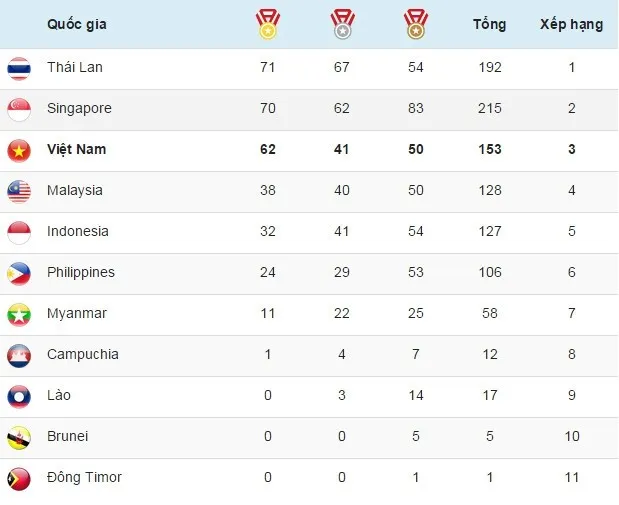Click the Singapore flag icon

pos(19,110)
